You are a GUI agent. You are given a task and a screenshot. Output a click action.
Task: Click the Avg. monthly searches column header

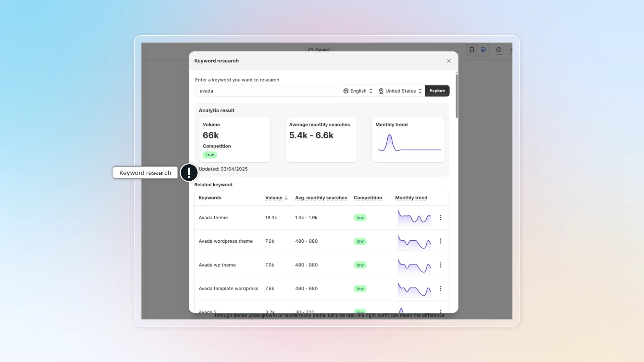click(x=321, y=198)
